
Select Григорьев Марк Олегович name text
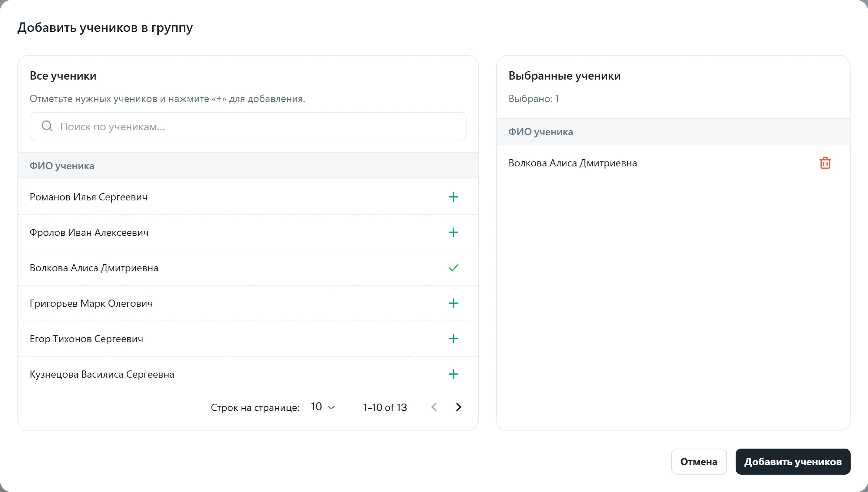click(91, 303)
